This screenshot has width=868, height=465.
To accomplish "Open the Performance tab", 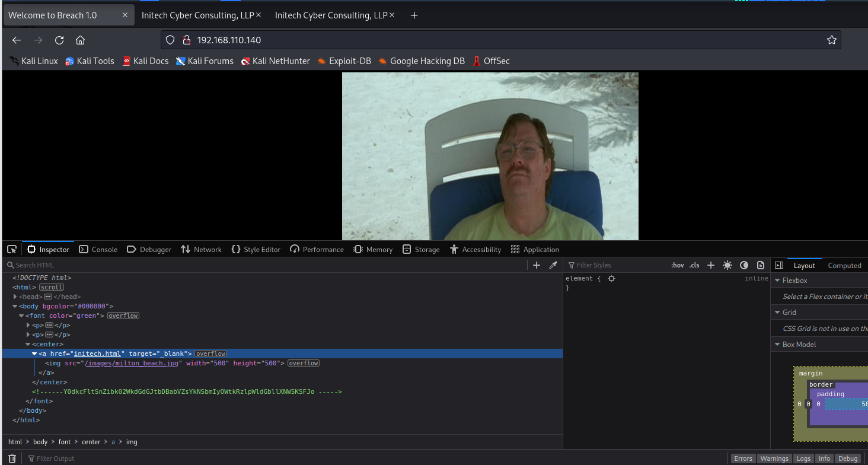I will (317, 250).
